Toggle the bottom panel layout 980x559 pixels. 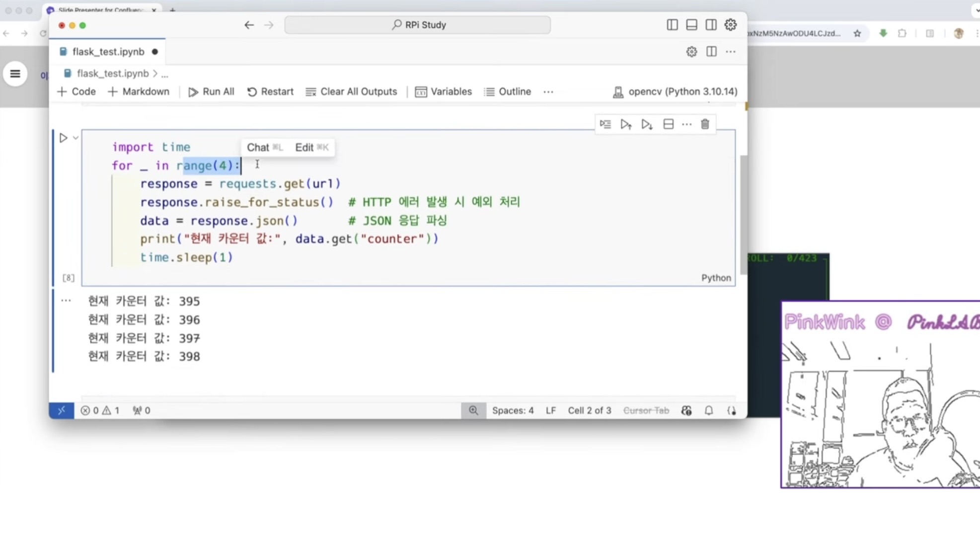(691, 25)
